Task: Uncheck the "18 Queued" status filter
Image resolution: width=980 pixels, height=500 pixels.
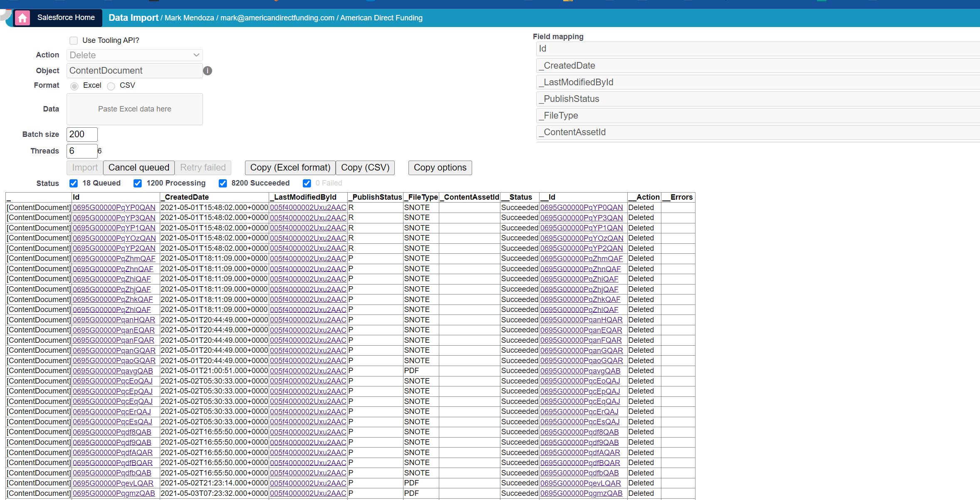Action: [x=73, y=183]
